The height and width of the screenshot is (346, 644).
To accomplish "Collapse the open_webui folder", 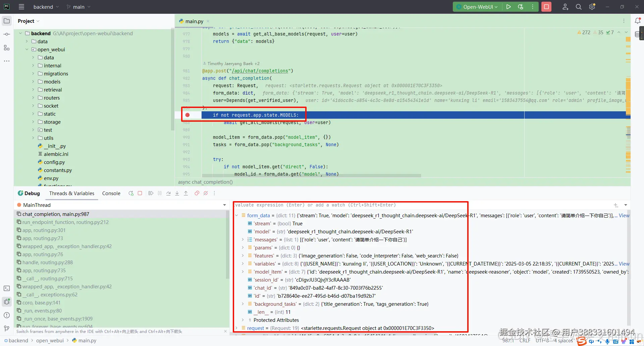I will coord(27,50).
